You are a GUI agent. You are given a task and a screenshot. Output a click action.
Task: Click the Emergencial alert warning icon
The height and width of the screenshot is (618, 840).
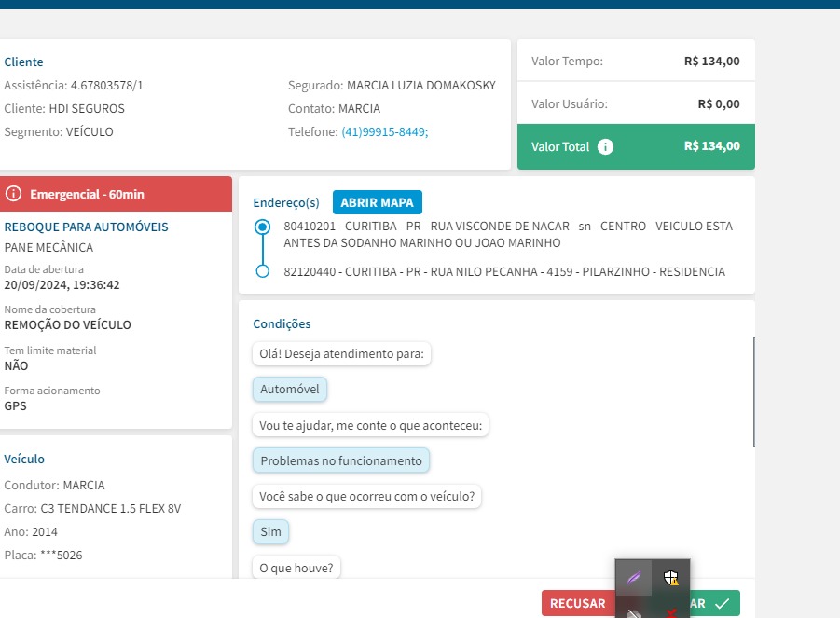[14, 194]
